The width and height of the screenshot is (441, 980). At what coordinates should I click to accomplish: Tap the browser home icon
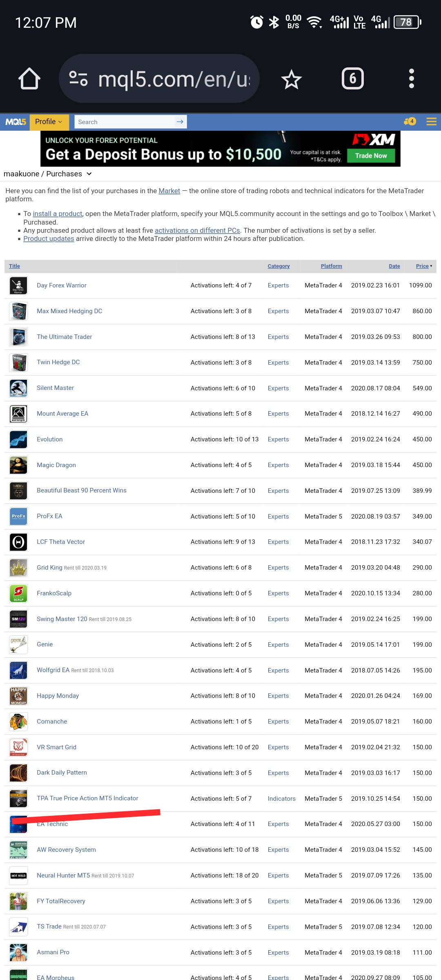pyautogui.click(x=29, y=78)
